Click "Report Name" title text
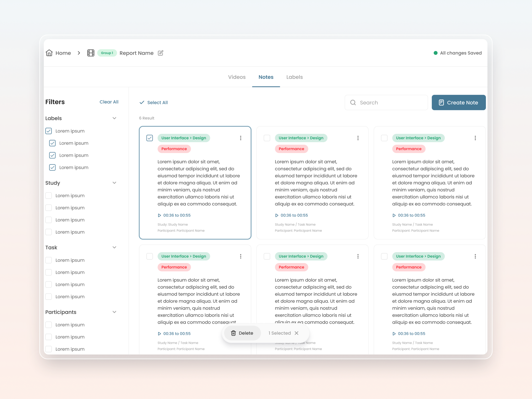Screen dimensions: 532x399 click(x=136, y=53)
